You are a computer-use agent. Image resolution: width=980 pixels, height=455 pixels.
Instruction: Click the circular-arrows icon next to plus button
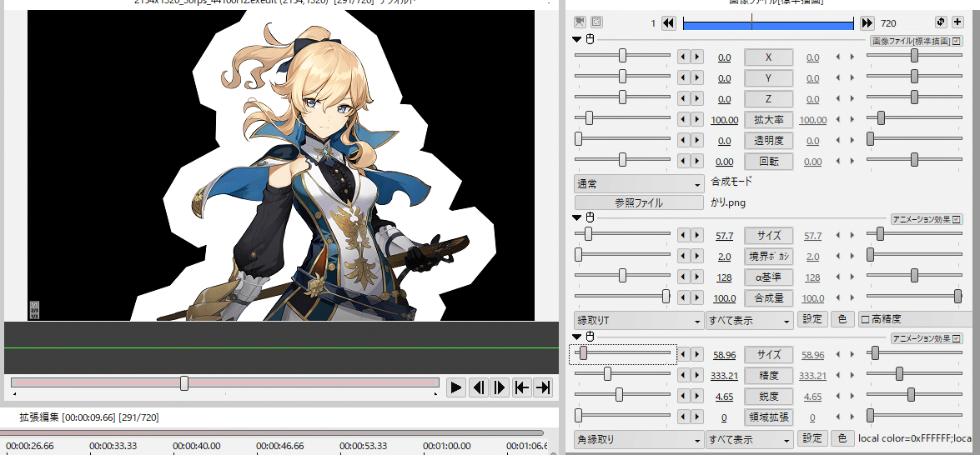942,22
